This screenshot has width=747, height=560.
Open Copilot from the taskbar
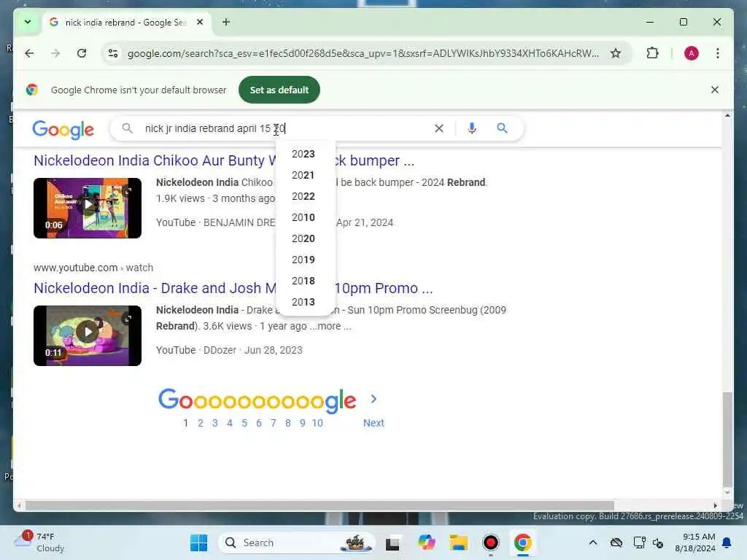[426, 542]
